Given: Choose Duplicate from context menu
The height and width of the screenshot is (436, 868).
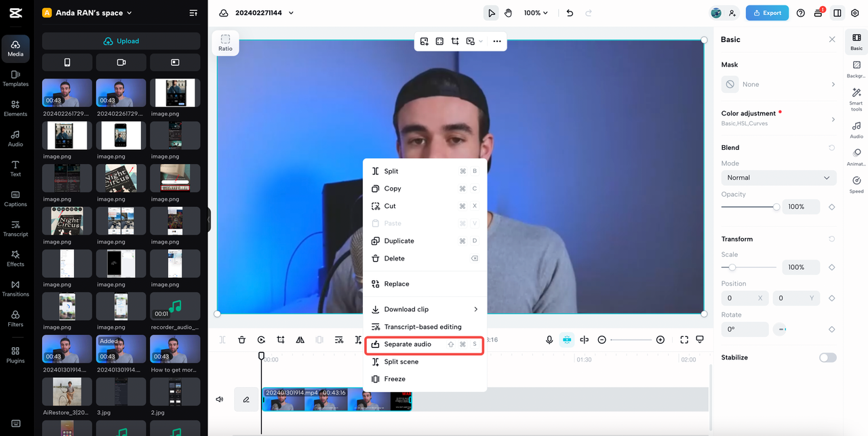Looking at the screenshot, I should pos(425,241).
